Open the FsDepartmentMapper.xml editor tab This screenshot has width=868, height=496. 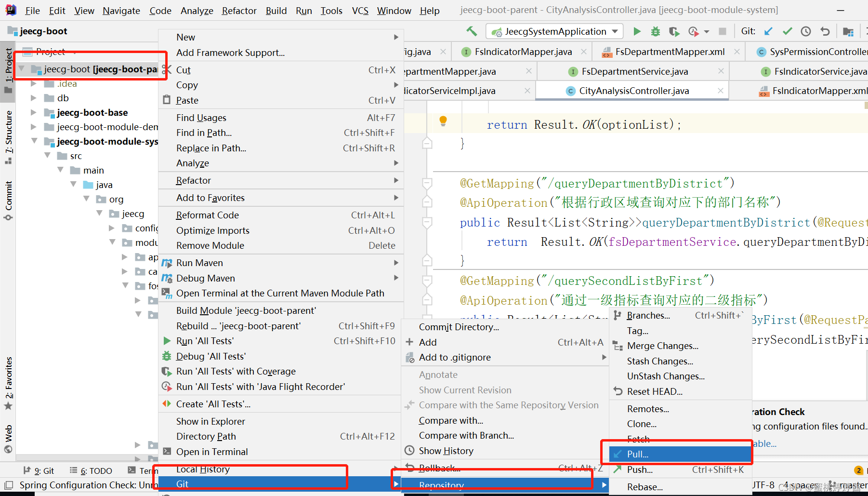pyautogui.click(x=670, y=52)
